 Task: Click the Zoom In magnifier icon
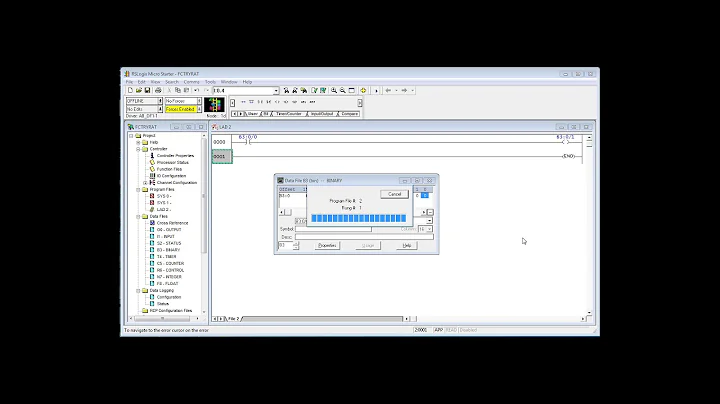pyautogui.click(x=334, y=90)
